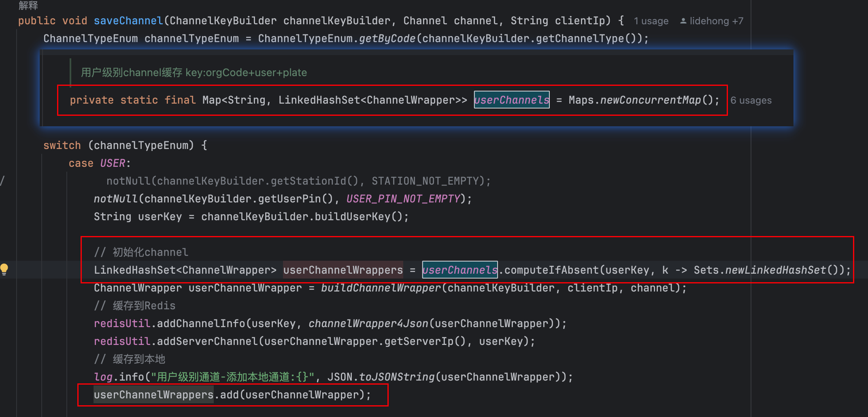Click redisUtil on the addChannelInfo line
The image size is (868, 417).
click(122, 323)
